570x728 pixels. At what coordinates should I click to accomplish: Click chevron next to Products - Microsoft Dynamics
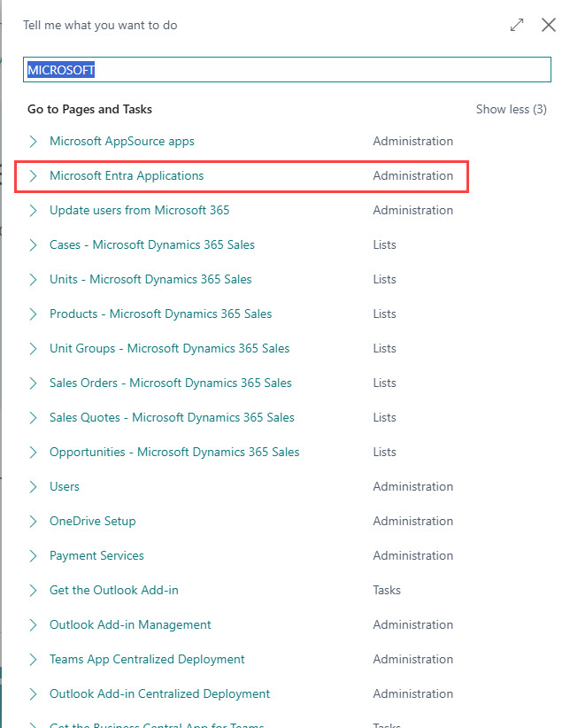point(34,314)
